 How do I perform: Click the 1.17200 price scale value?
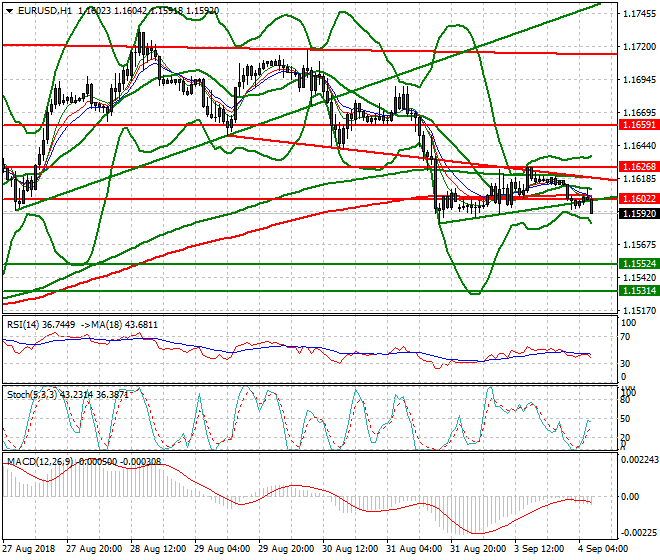pyautogui.click(x=639, y=47)
